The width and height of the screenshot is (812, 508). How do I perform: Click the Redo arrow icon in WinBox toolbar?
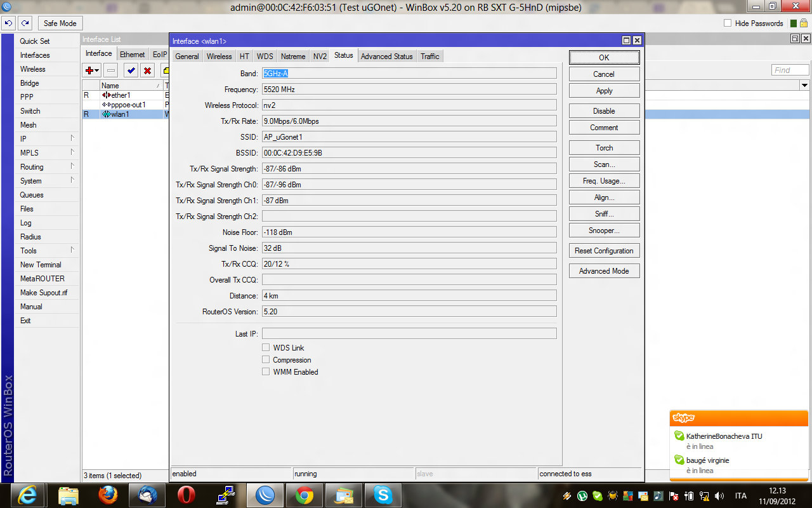[x=25, y=23]
